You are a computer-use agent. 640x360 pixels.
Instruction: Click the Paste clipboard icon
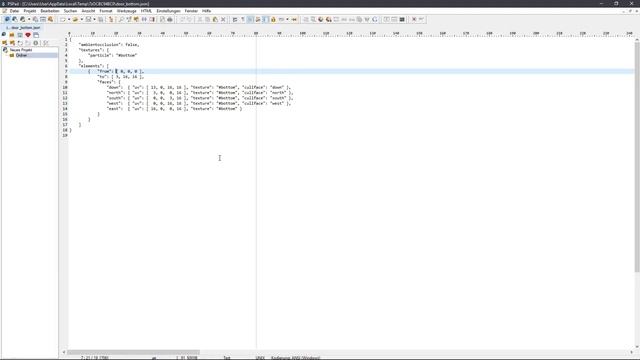(215, 19)
